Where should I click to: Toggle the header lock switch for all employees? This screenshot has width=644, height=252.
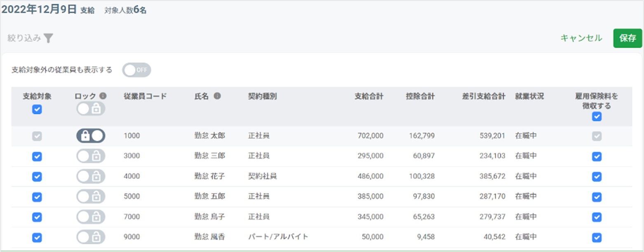91,109
